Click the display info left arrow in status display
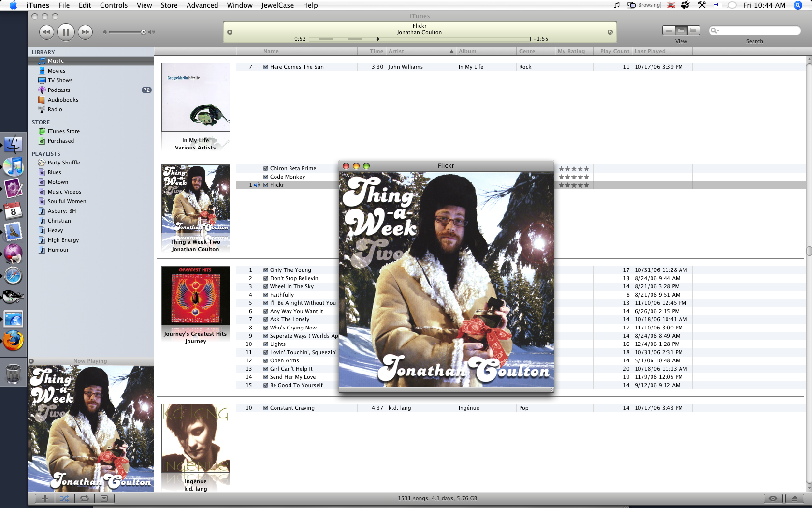The width and height of the screenshot is (812, 508). coord(230,32)
